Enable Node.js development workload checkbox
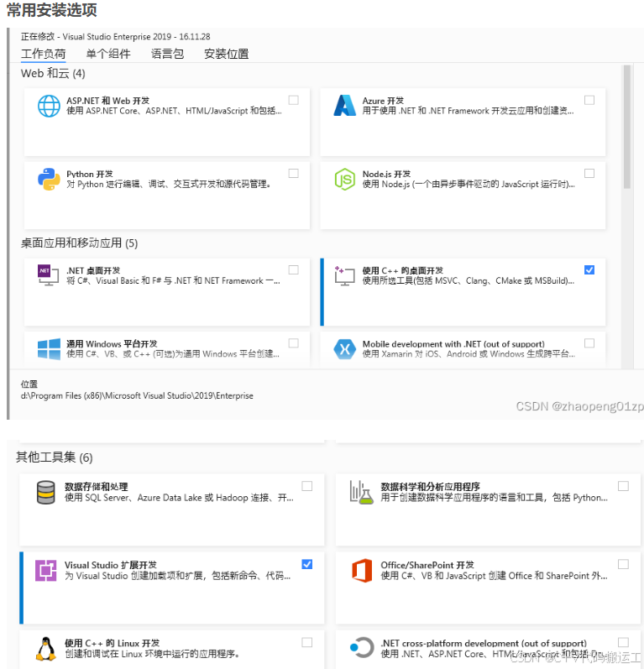644x669 pixels. point(589,173)
